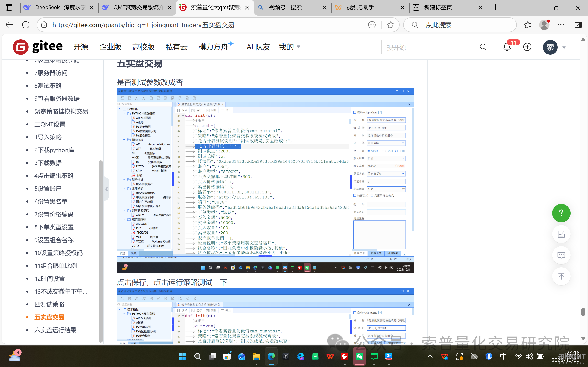Check the 加密公式 checkbox
Viewport: 588px width, 367px height.
point(354,195)
